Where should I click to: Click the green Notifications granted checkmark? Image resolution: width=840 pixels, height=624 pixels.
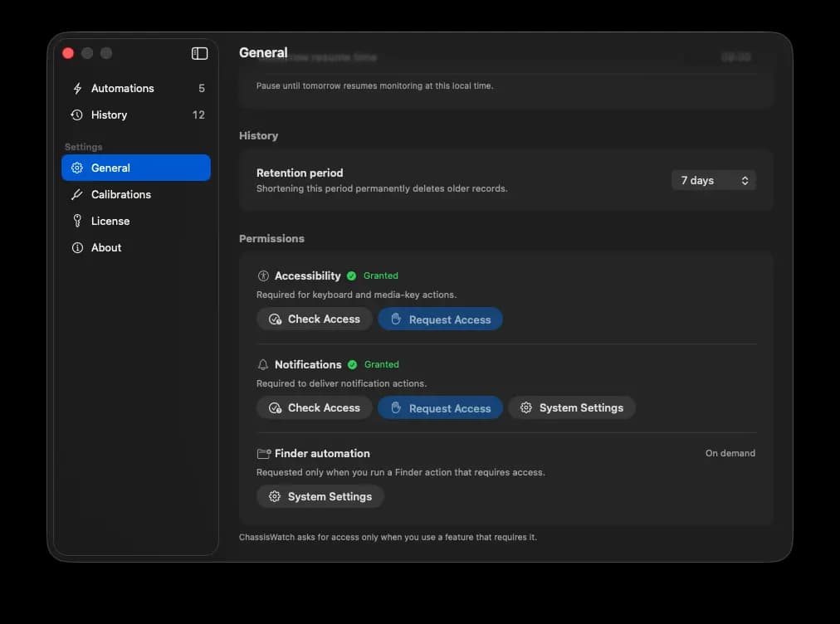click(x=352, y=365)
